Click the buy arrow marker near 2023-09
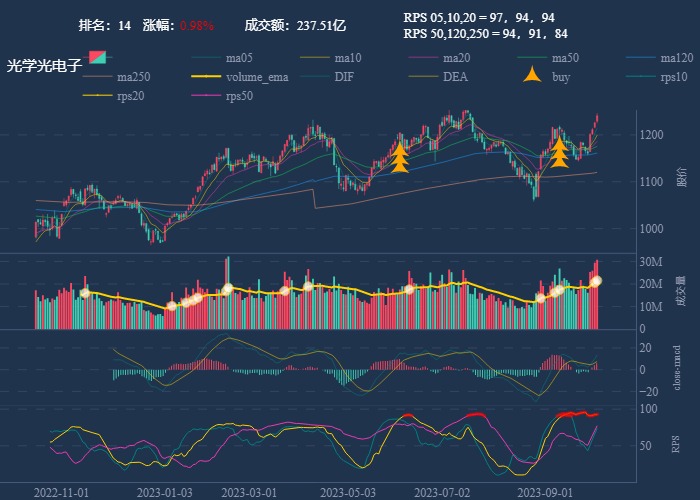This screenshot has width=700, height=500. 559,152
